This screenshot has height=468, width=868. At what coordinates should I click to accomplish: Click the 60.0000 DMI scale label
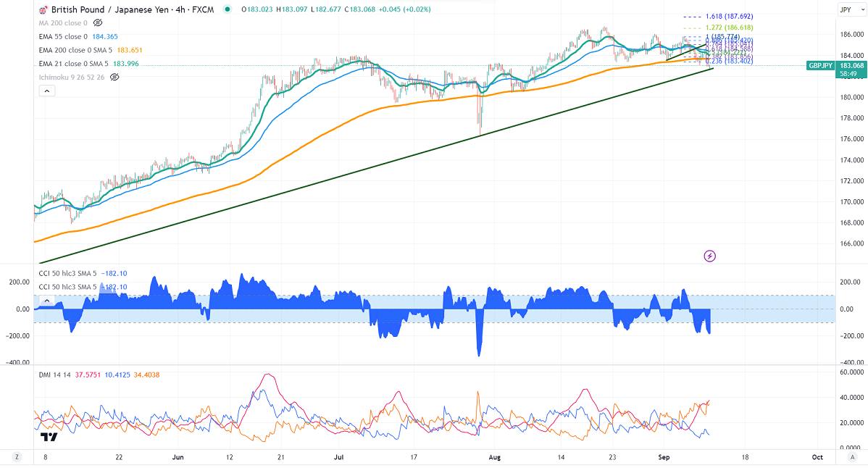click(852, 372)
